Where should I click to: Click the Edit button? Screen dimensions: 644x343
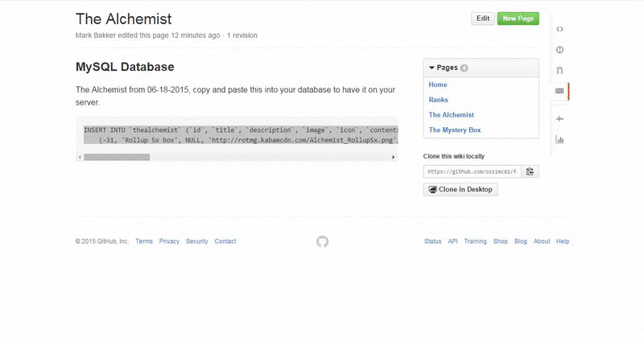482,19
